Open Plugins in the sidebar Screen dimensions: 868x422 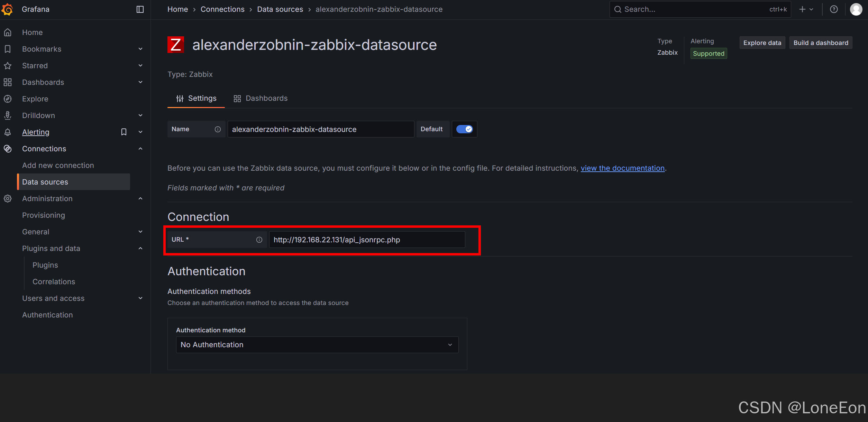coord(45,265)
